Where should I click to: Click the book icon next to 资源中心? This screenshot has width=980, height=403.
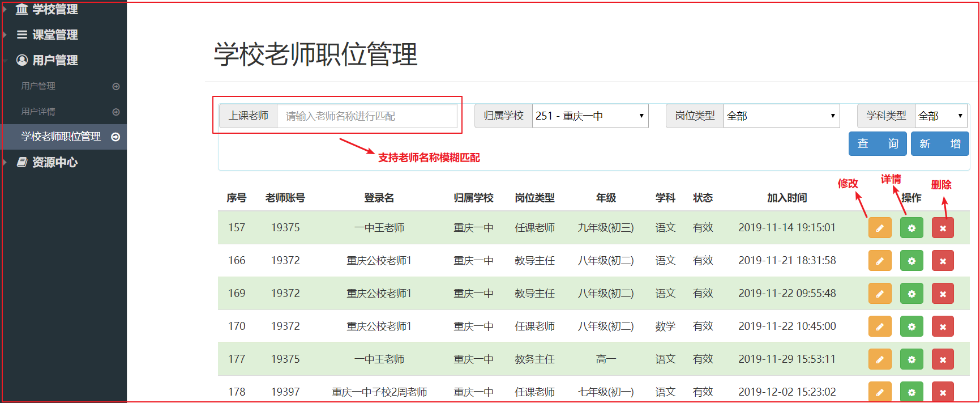[22, 162]
